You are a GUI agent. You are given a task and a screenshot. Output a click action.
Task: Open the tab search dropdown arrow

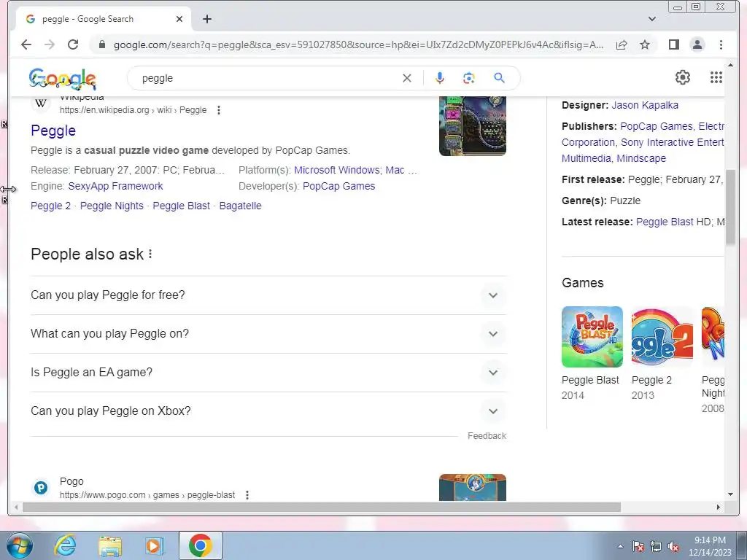[x=652, y=19]
